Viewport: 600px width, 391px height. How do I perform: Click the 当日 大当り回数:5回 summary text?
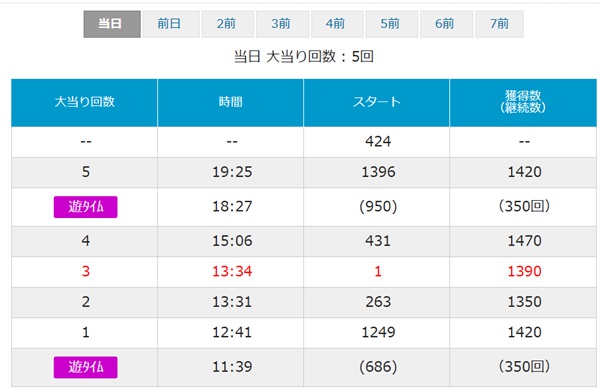tap(303, 57)
